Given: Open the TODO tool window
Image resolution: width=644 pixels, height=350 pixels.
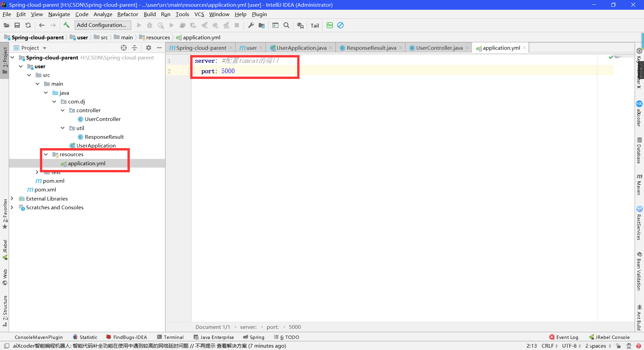Looking at the screenshot, I should [x=286, y=337].
